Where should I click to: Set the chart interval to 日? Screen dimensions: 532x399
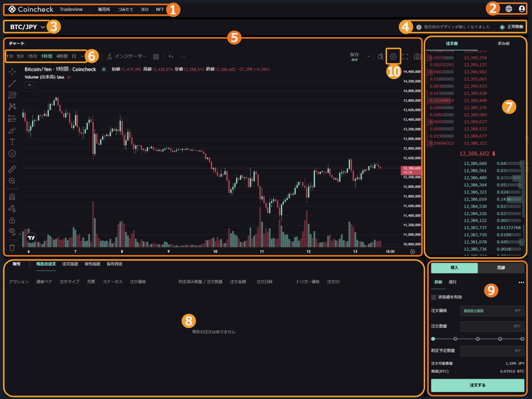74,56
